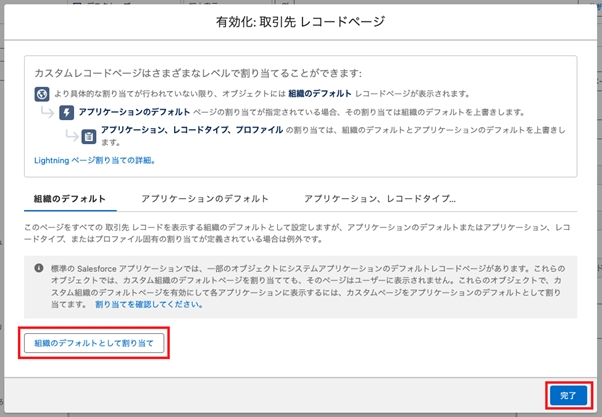Follow the 割り当てを確認してください link
The height and width of the screenshot is (417, 602).
point(150,304)
